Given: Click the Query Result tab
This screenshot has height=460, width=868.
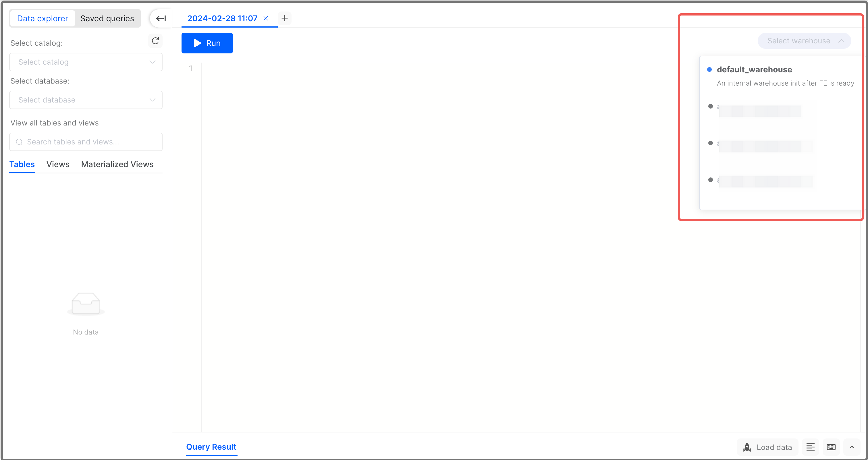Looking at the screenshot, I should (x=211, y=447).
